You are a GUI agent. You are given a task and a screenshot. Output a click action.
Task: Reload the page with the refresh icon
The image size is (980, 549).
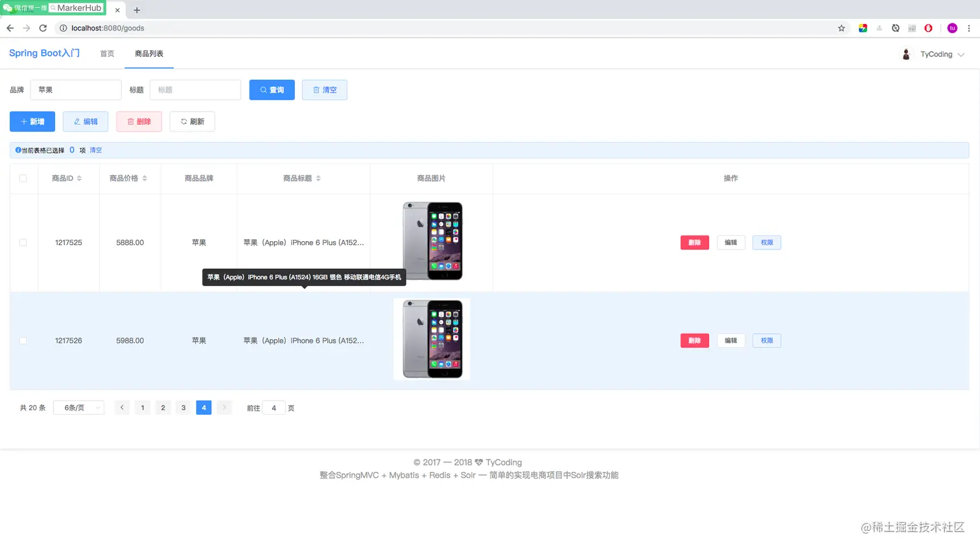43,28
